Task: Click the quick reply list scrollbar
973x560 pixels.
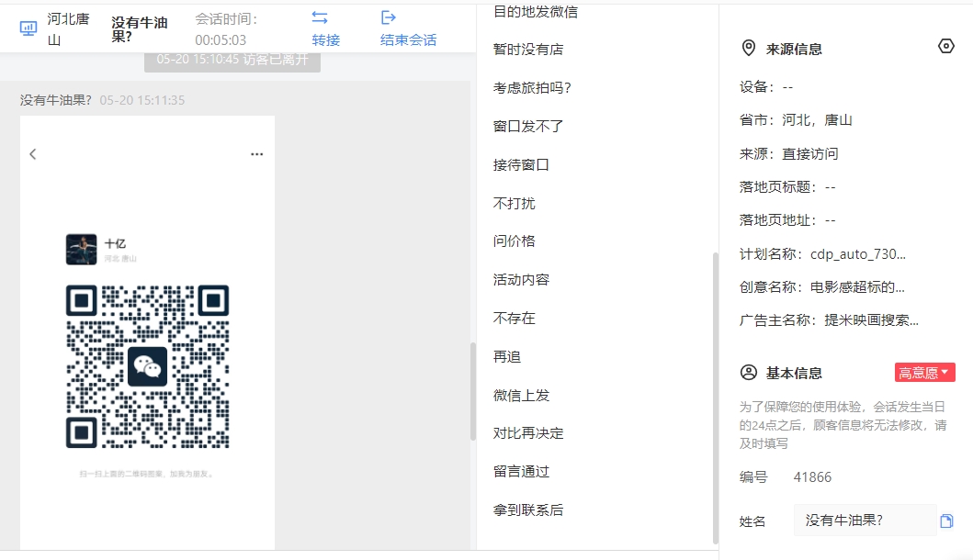Action: (x=716, y=398)
